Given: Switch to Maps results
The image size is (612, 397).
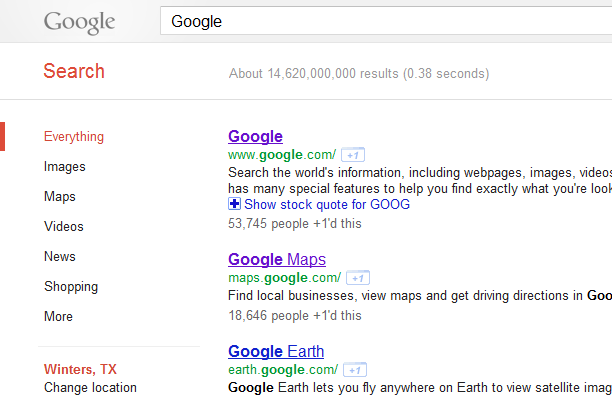Looking at the screenshot, I should (x=60, y=196).
